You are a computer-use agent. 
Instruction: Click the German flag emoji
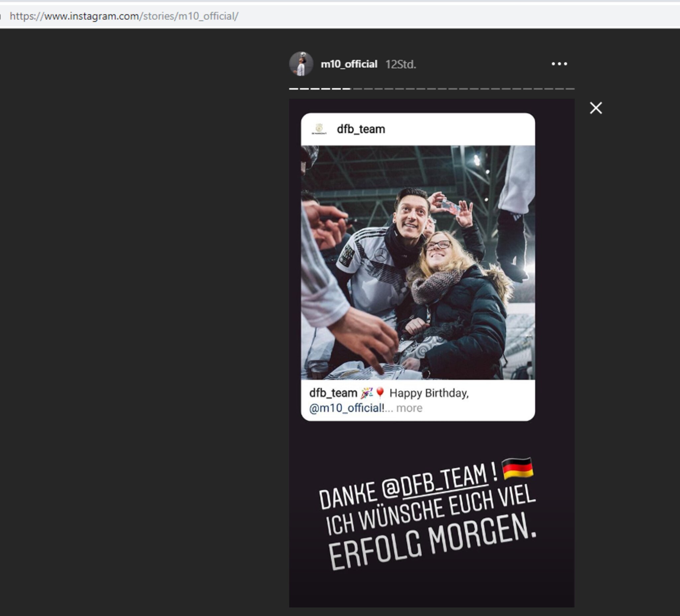pos(517,468)
